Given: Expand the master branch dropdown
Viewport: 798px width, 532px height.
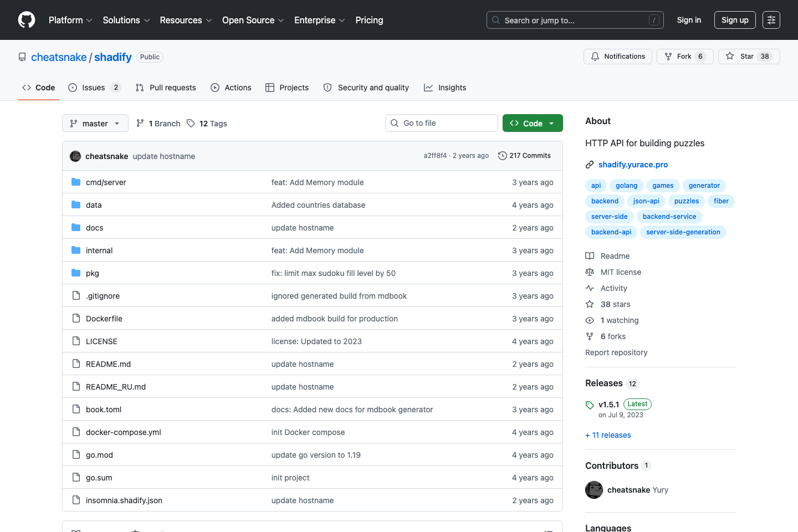Looking at the screenshot, I should click(95, 123).
